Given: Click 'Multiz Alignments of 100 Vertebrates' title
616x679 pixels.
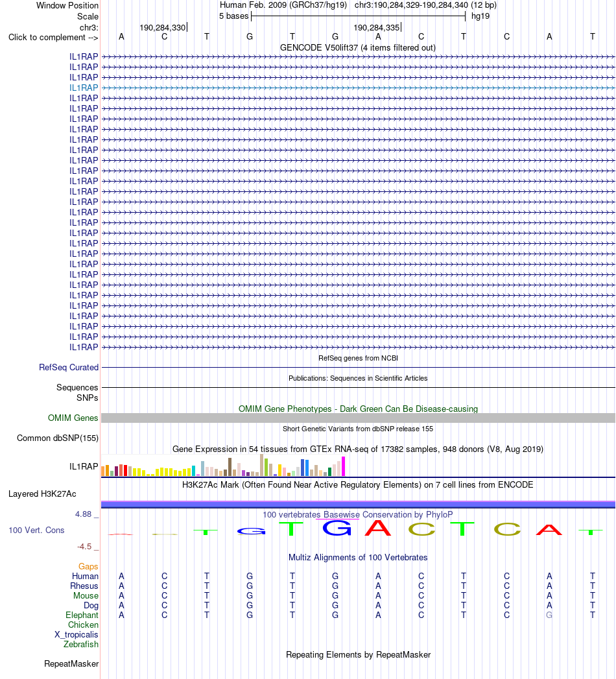Looking at the screenshot, I should pyautogui.click(x=358, y=557).
